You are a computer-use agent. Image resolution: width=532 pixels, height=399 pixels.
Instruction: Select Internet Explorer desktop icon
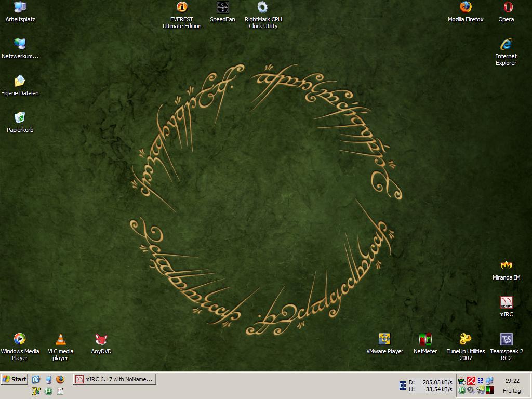506,52
